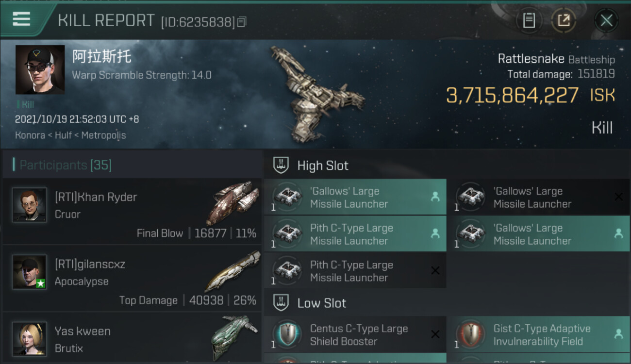Viewport: 631px width, 364px height.
Task: Select gilanscxz participant portrait
Action: [30, 272]
